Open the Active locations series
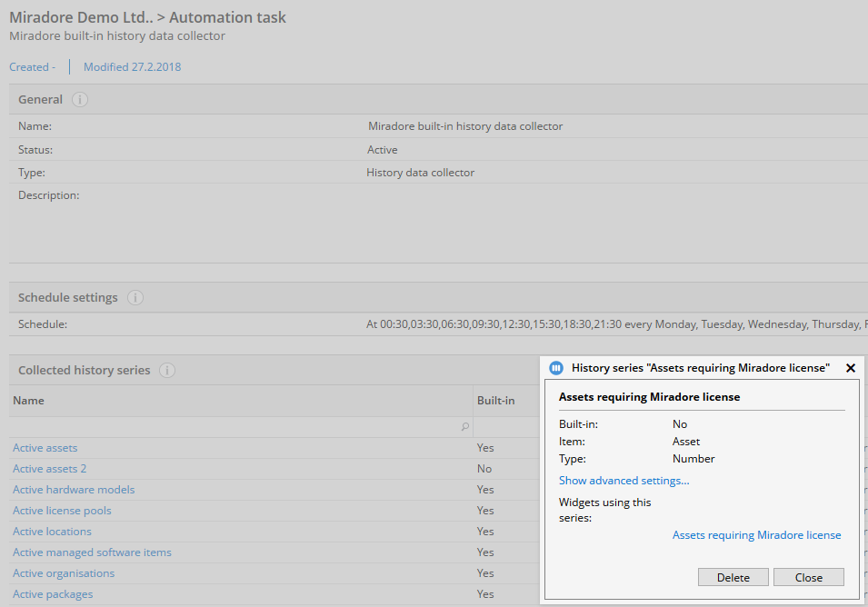Screen dimensions: 868x607 52,532
